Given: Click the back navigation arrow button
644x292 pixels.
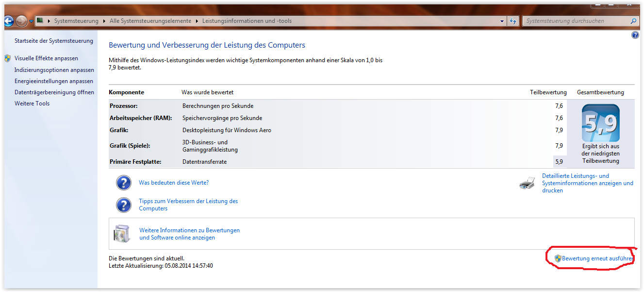Looking at the screenshot, I should [8, 21].
